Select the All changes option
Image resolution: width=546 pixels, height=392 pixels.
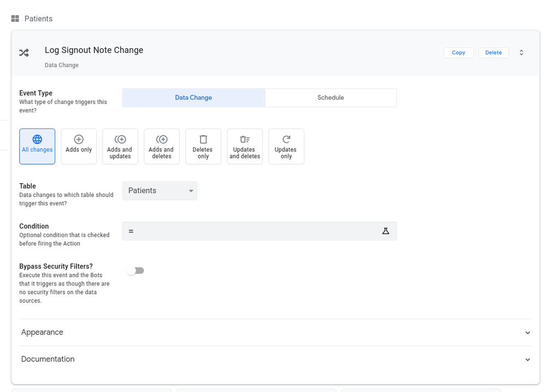pyautogui.click(x=37, y=147)
